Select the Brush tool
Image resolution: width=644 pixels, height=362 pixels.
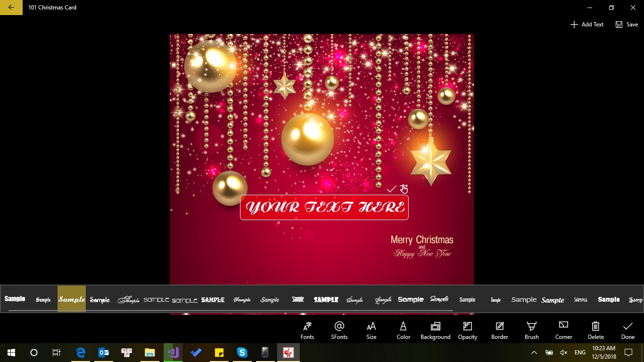click(x=531, y=330)
